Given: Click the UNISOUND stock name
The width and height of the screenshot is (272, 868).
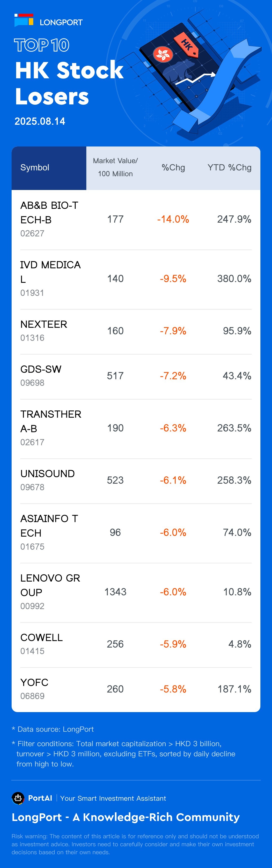Looking at the screenshot, I should tap(48, 474).
